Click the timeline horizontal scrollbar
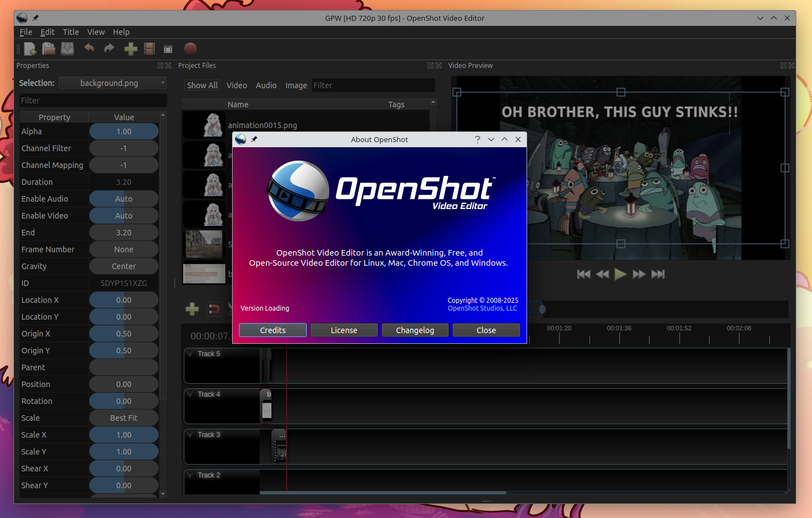This screenshot has width=812, height=518. point(383,493)
